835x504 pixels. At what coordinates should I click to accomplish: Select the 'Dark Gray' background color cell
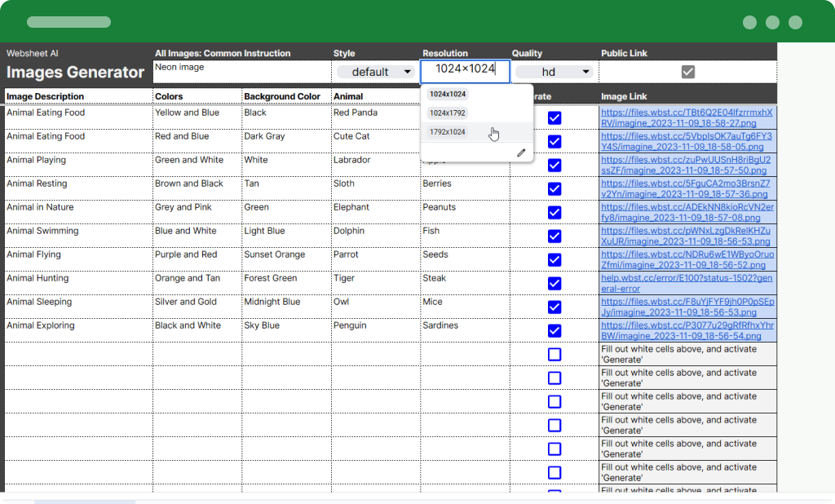click(286, 141)
